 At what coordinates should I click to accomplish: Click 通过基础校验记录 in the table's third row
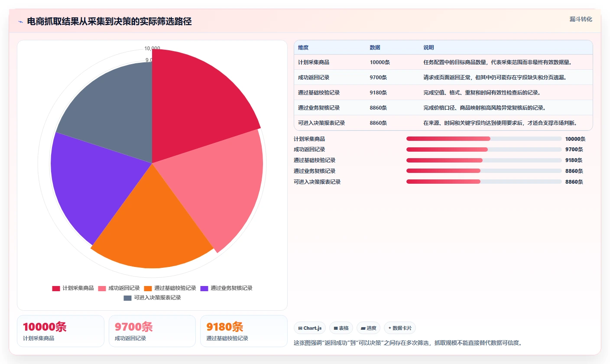coord(319,93)
